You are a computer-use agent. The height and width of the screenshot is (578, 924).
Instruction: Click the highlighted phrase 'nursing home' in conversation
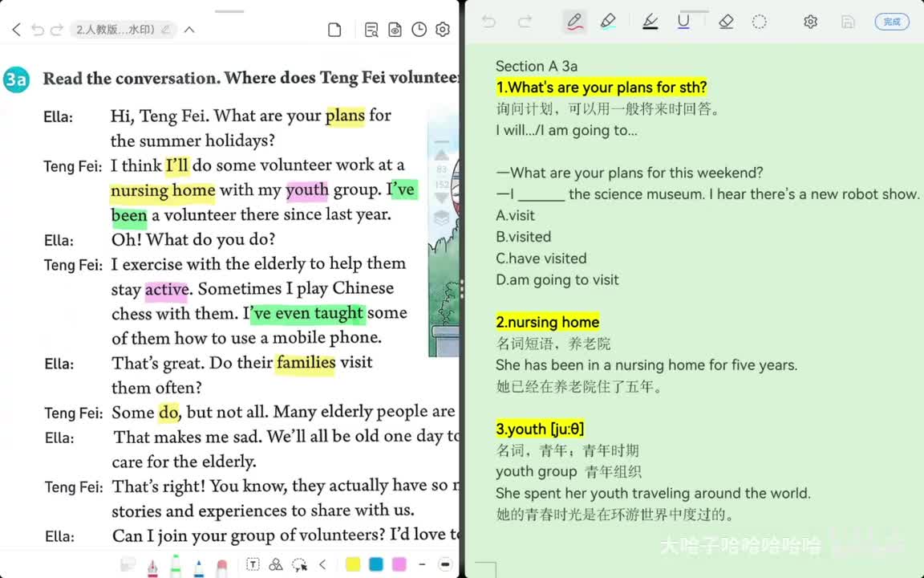click(x=163, y=190)
